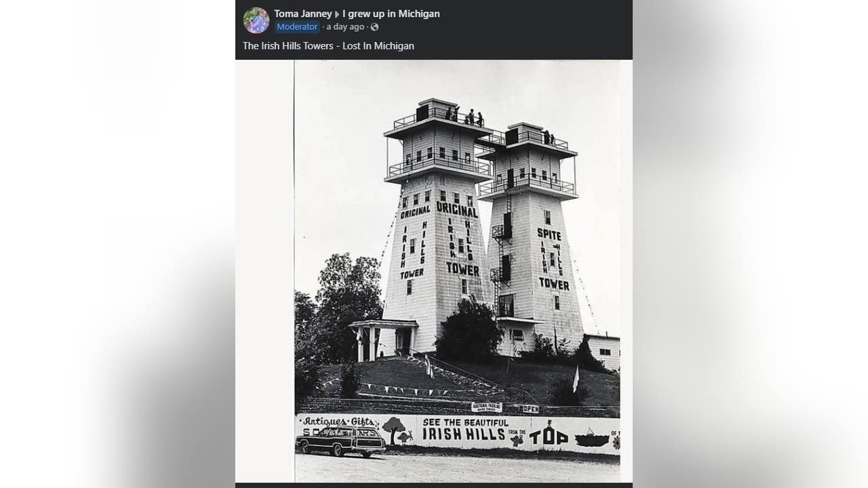Select the Irish Hills Towers caption text
This screenshot has height=488, width=868.
(328, 46)
